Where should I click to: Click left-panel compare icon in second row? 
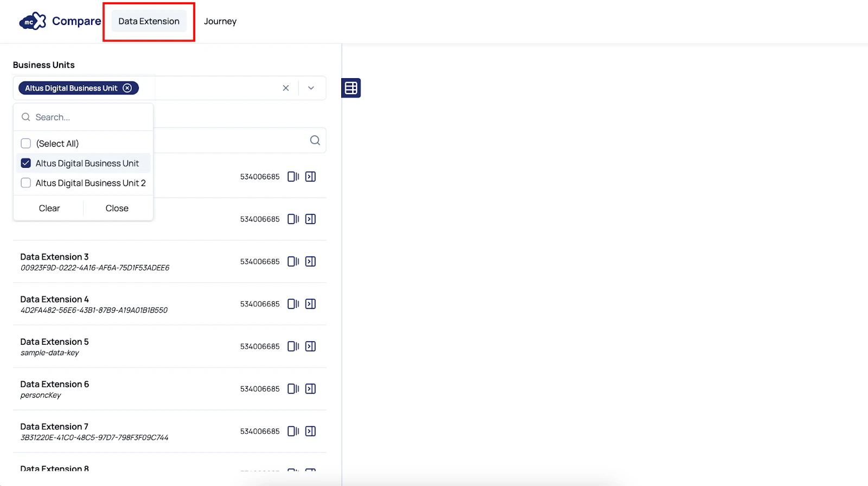(x=293, y=219)
